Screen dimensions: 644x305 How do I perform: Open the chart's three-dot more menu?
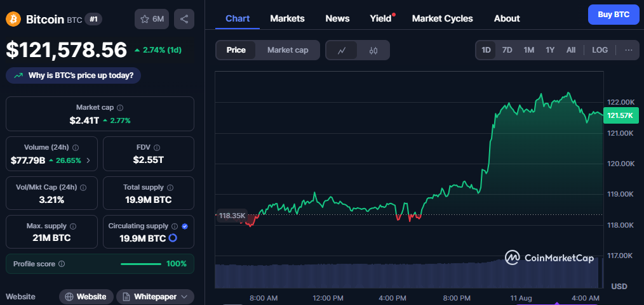(x=628, y=50)
